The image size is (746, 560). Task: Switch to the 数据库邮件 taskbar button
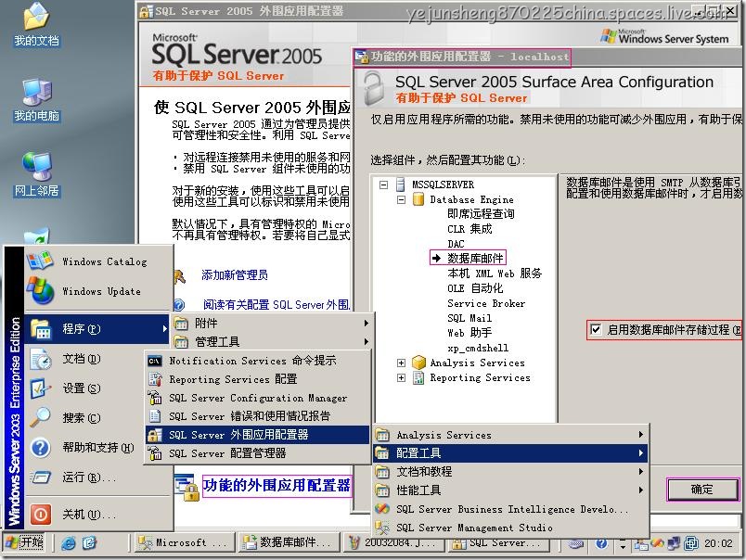(288, 542)
